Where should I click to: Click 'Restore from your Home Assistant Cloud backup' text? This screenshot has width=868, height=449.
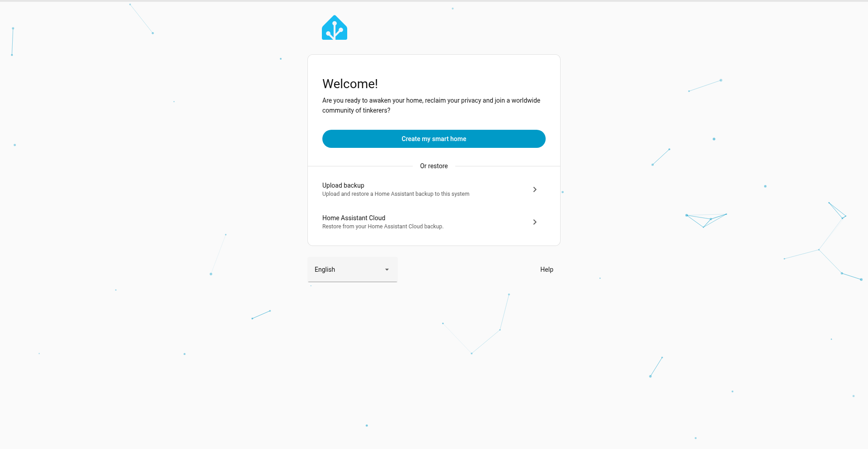coord(382,227)
